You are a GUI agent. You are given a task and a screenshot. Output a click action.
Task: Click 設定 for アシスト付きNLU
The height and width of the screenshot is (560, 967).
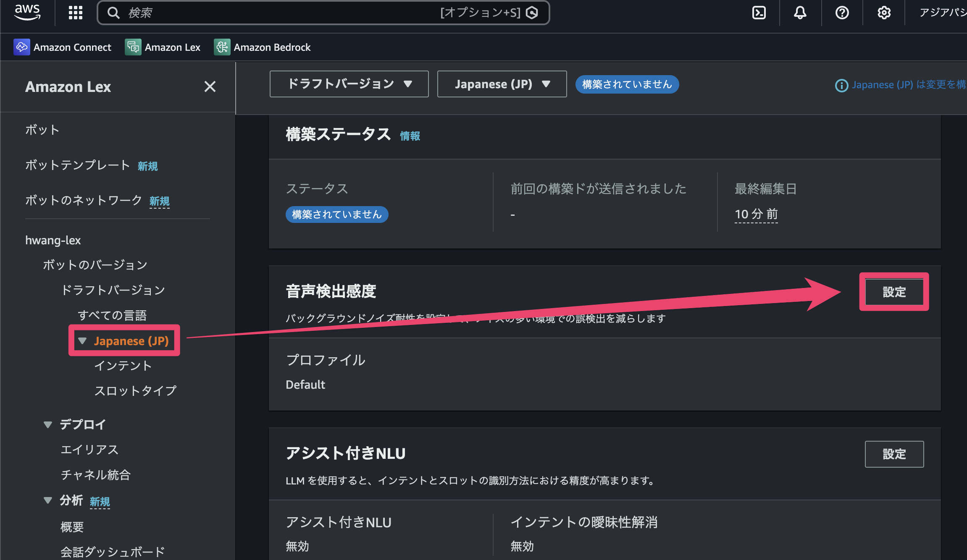tap(894, 454)
